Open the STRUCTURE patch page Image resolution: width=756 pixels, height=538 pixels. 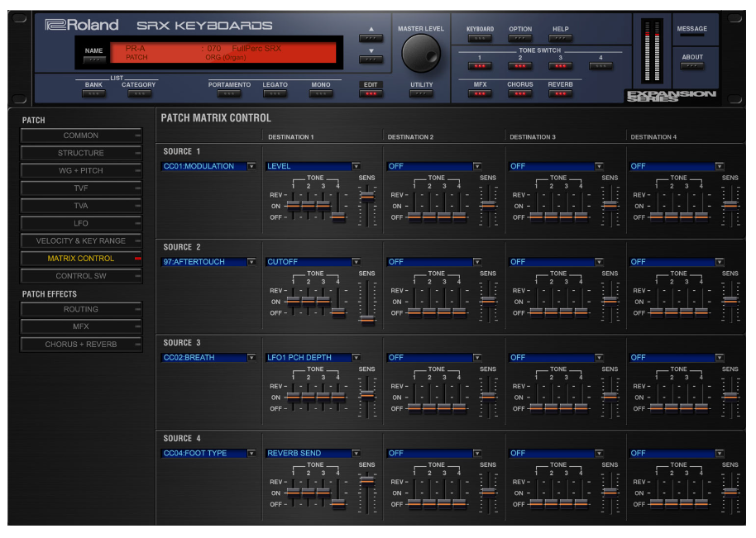(x=81, y=153)
